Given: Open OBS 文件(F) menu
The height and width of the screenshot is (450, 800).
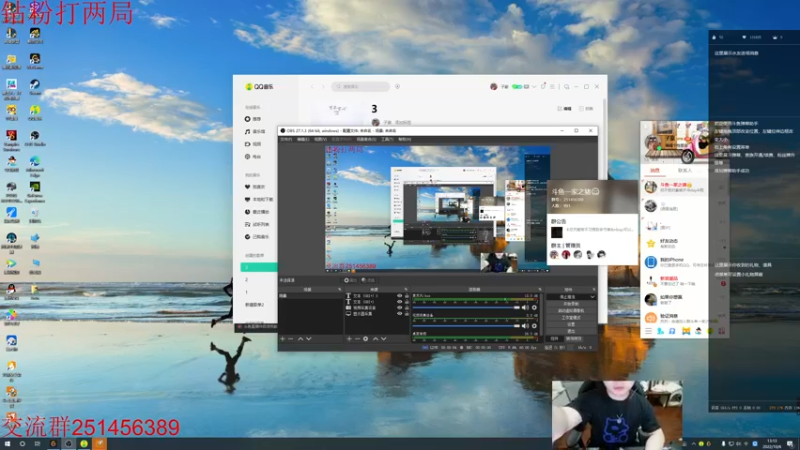Looking at the screenshot, I should (286, 139).
